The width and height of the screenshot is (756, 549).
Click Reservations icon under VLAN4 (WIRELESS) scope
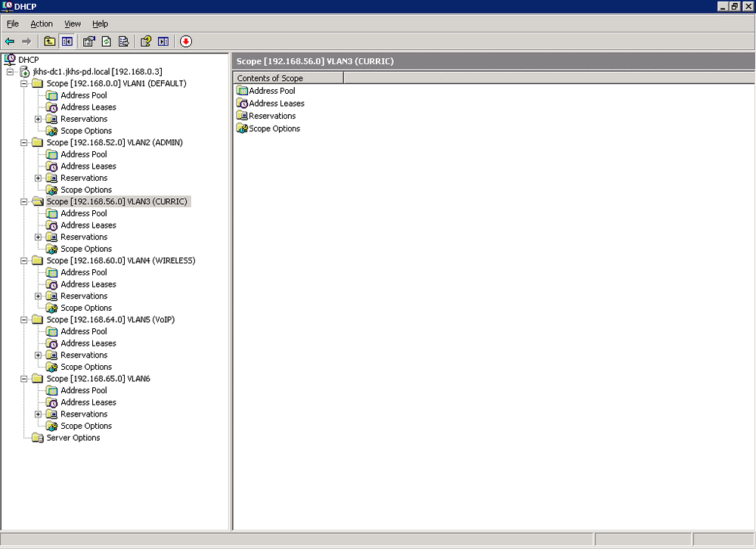[x=51, y=296]
